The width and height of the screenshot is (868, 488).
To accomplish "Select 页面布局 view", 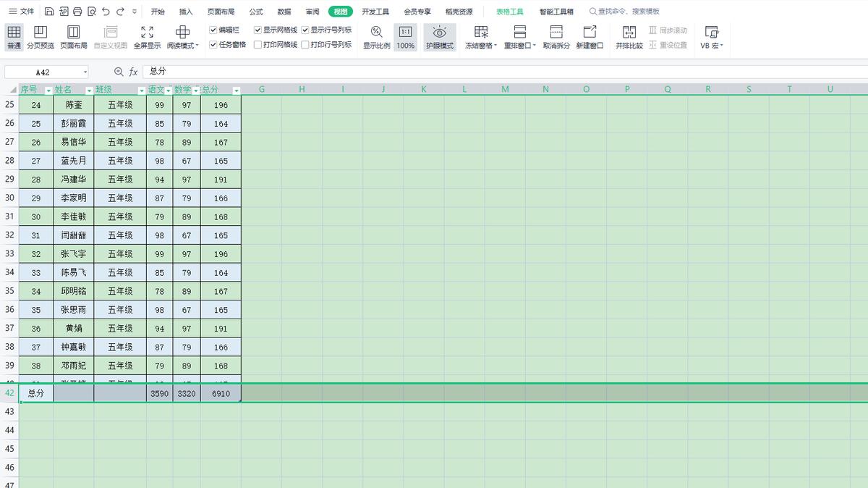I will pyautogui.click(x=73, y=37).
